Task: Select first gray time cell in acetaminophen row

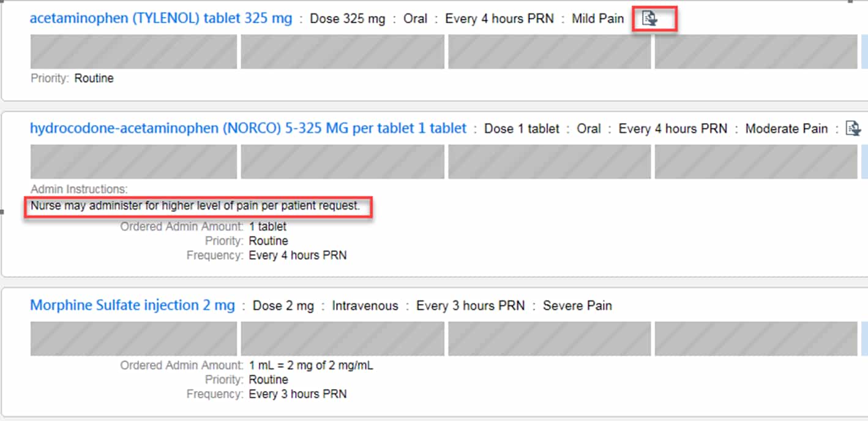Action: pyautogui.click(x=133, y=51)
